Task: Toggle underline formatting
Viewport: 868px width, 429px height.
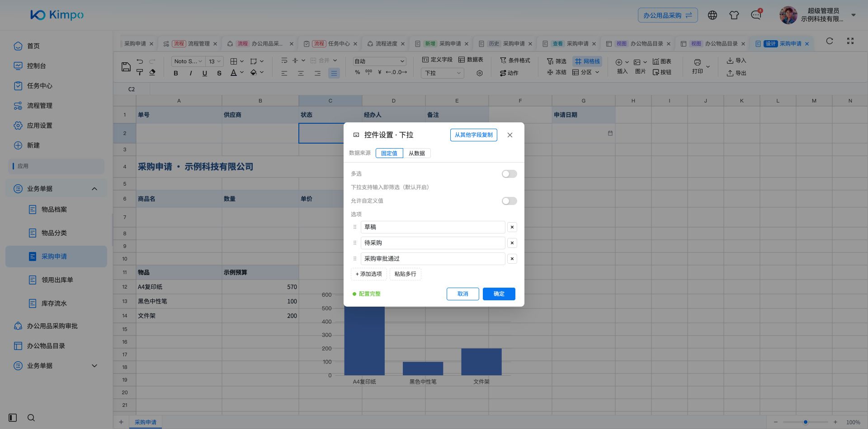Action: pos(205,73)
